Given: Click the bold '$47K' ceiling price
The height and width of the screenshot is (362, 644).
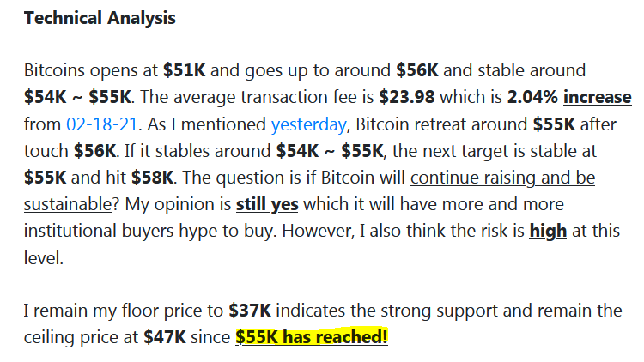Looking at the screenshot, I should click(165, 337).
